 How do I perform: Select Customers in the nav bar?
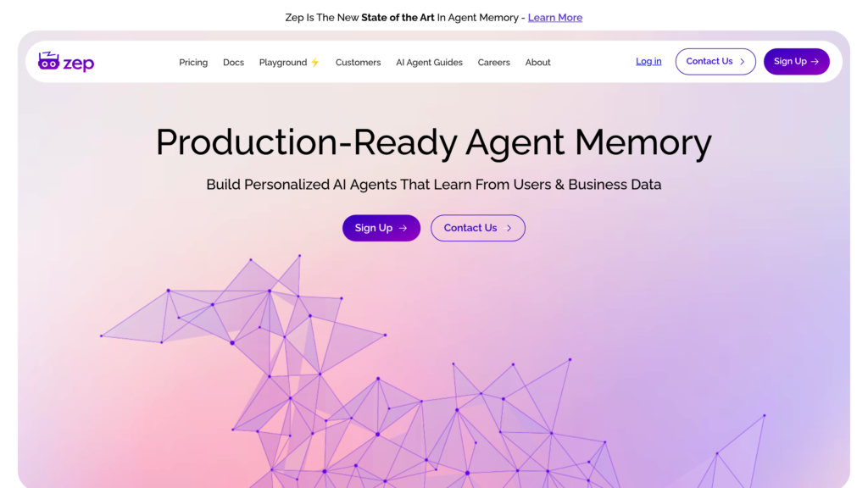click(x=359, y=63)
